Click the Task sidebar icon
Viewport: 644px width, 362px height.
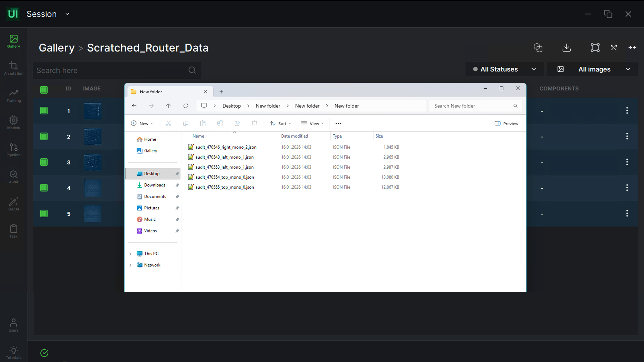[x=13, y=231]
